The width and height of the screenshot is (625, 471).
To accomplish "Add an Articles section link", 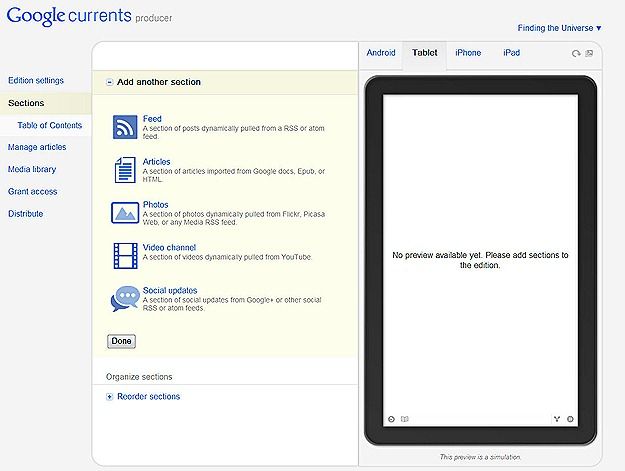I will click(156, 162).
